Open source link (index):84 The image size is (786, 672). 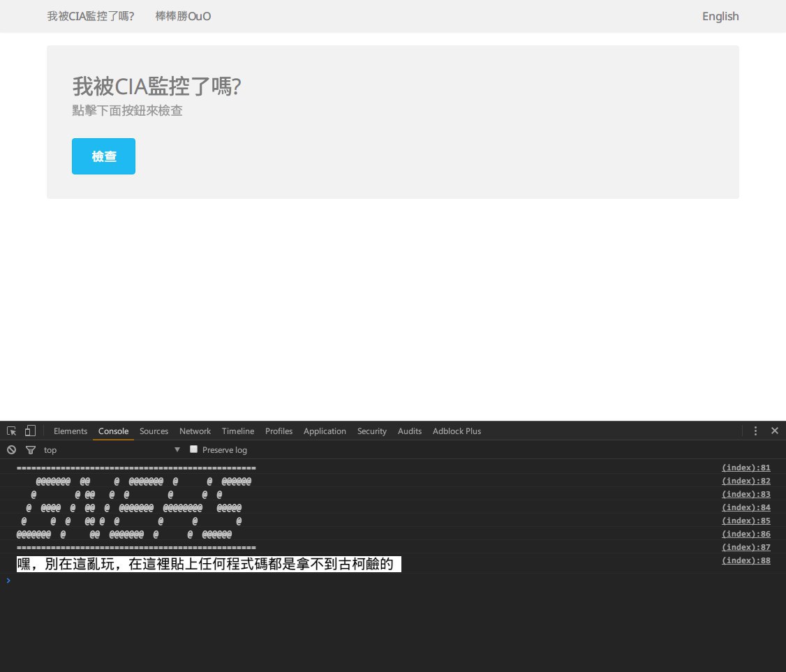[x=746, y=507]
